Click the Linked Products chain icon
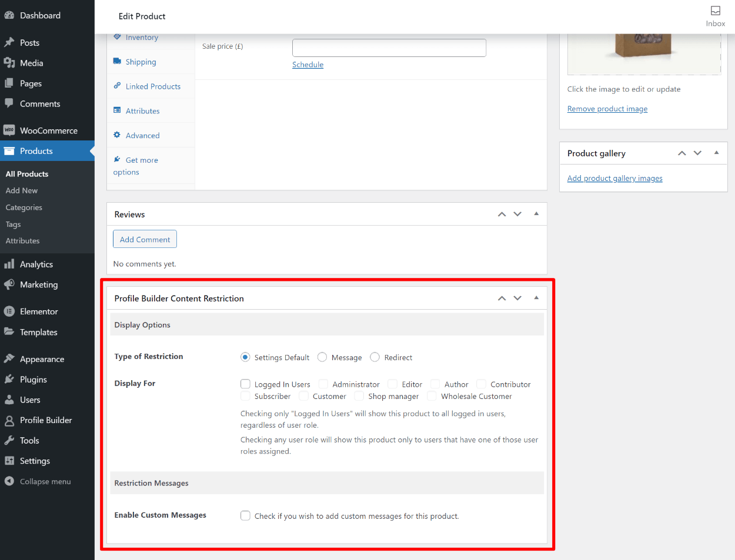This screenshot has width=735, height=560. pos(117,86)
